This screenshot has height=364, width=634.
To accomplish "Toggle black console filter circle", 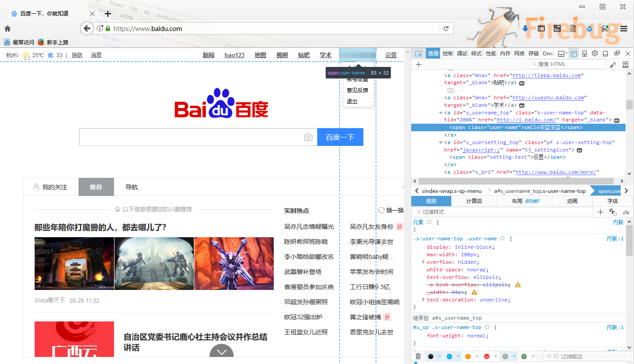I will [x=430, y=356].
